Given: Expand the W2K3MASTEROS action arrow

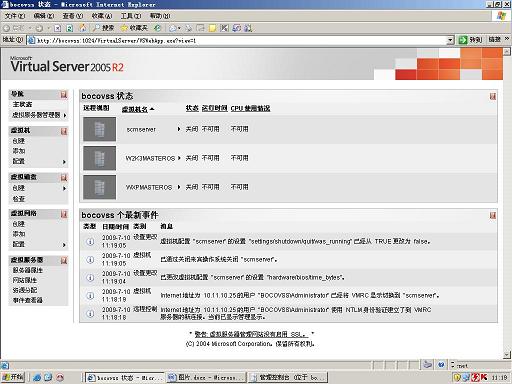Looking at the screenshot, I should click(179, 158).
